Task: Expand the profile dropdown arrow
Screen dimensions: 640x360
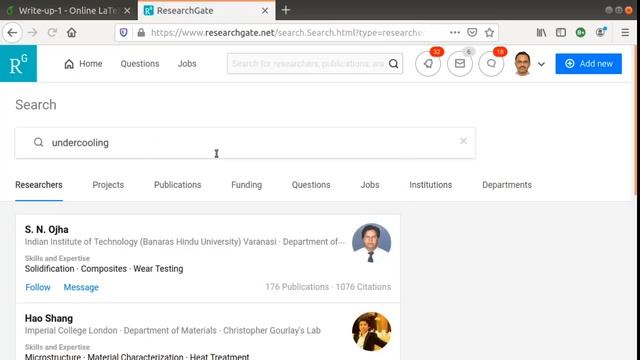Action: (541, 64)
